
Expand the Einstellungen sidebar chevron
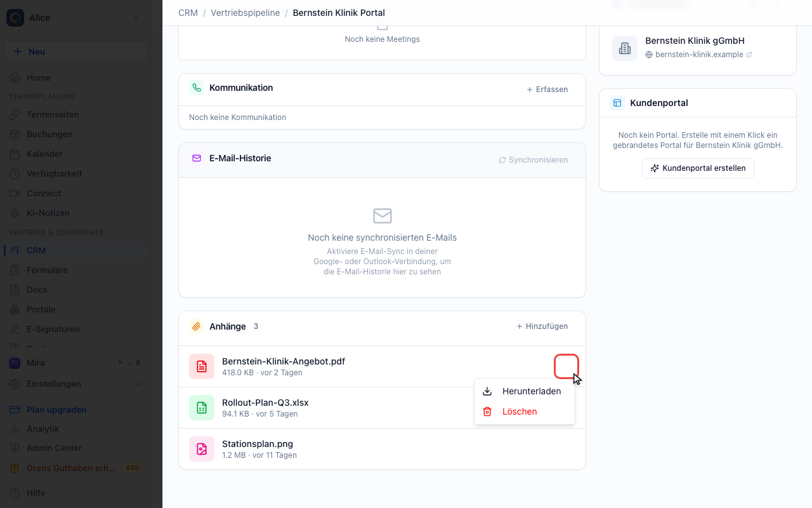[138, 384]
